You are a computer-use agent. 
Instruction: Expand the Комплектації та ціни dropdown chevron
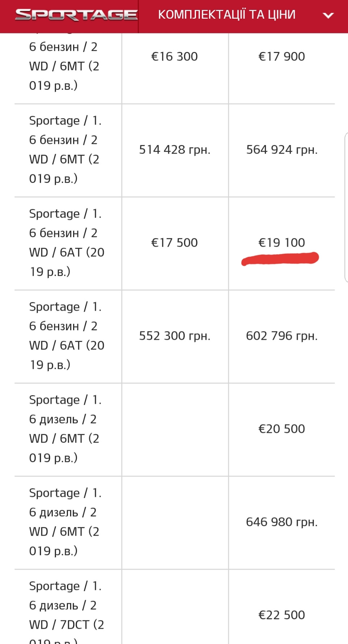tap(328, 16)
